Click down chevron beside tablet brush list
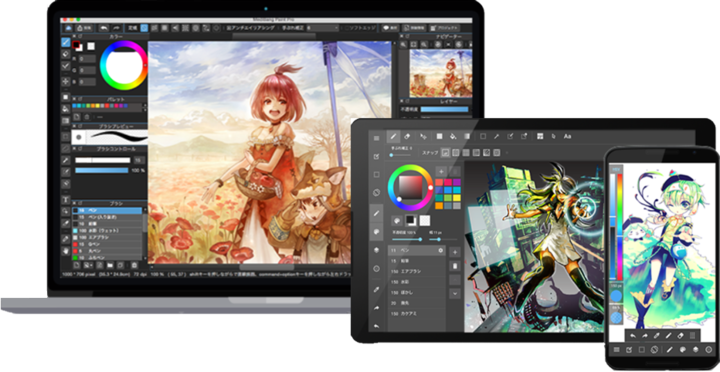Screen dimensions: 720x372 [x=455, y=293]
